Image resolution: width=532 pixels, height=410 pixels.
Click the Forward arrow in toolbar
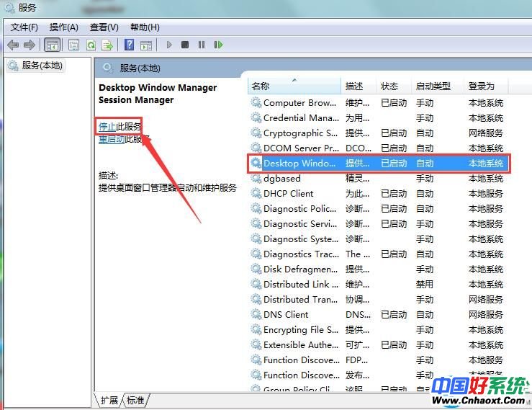[x=30, y=45]
